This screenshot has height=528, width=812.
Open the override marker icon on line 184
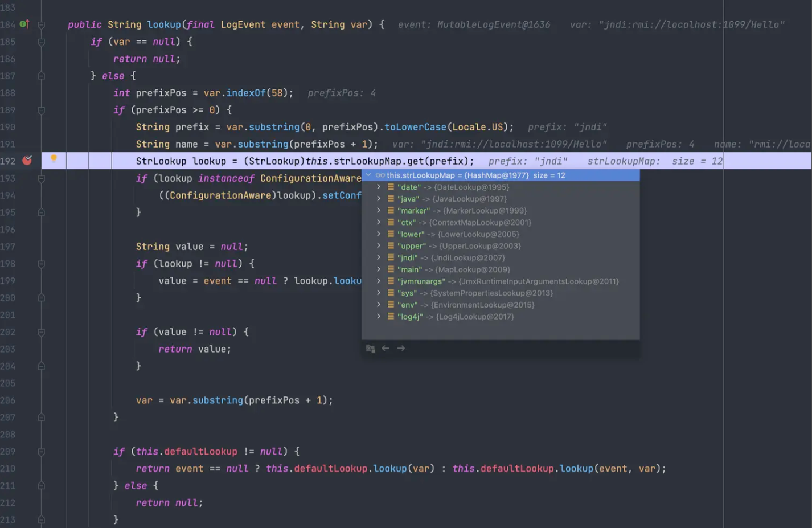[24, 24]
